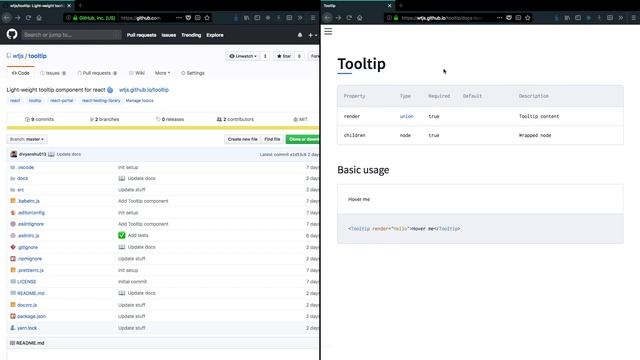Click wtjs owner link in repository title
Image resolution: width=640 pixels, height=360 pixels.
click(x=18, y=56)
